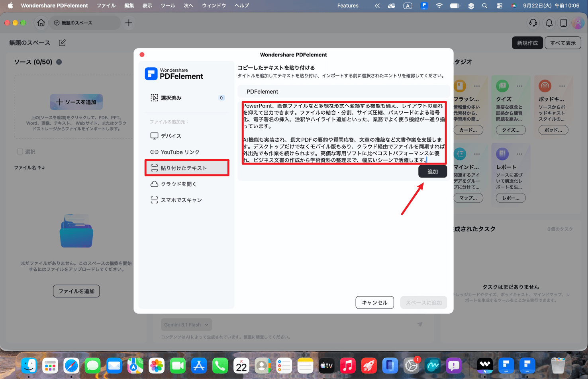Click the info icon next to ソース (0/50)
The image size is (588, 379).
(x=59, y=62)
